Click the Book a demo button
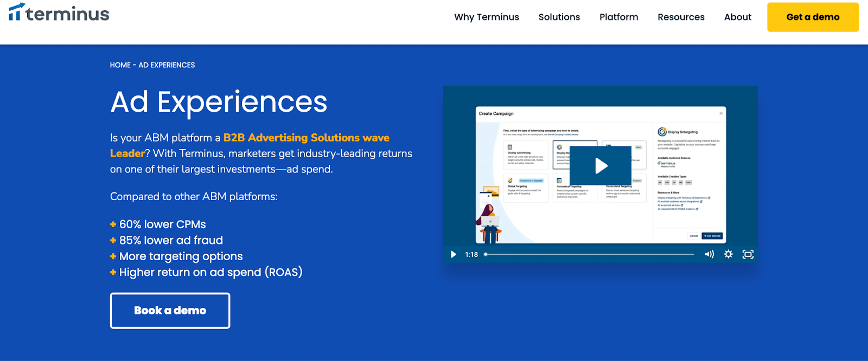This screenshot has width=868, height=361. click(170, 311)
